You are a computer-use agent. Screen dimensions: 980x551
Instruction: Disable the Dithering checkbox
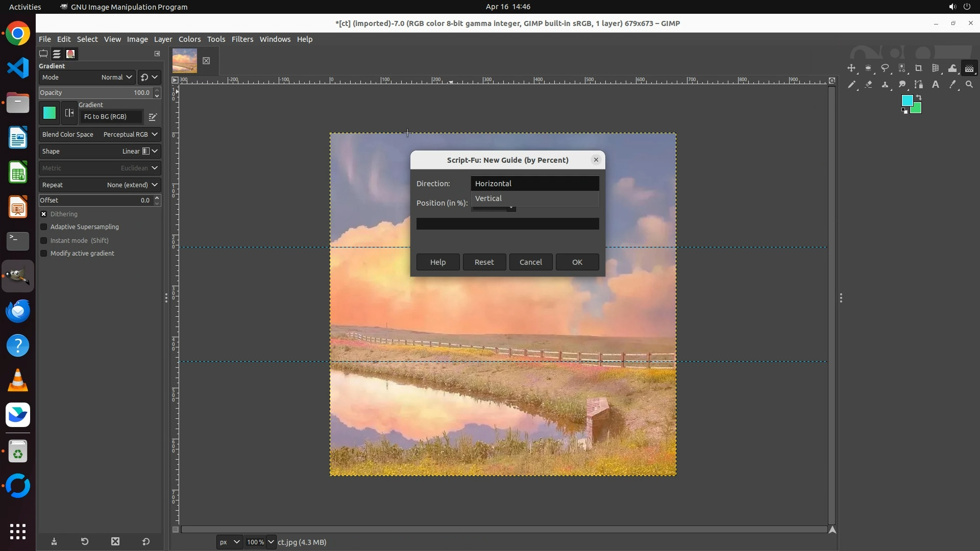click(44, 214)
